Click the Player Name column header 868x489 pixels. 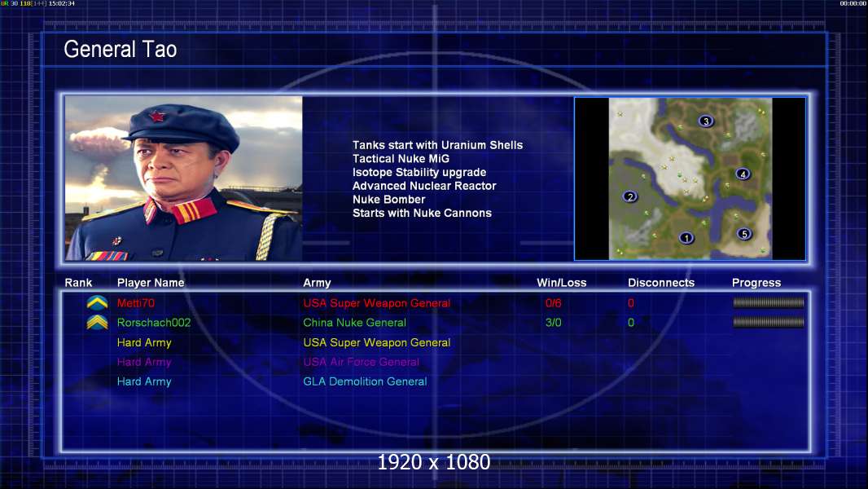click(x=151, y=283)
